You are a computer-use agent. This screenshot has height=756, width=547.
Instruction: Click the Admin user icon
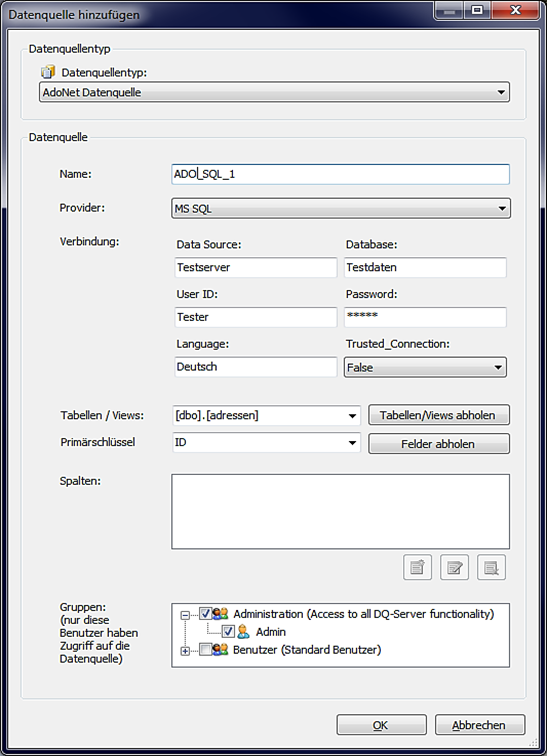pyautogui.click(x=243, y=632)
